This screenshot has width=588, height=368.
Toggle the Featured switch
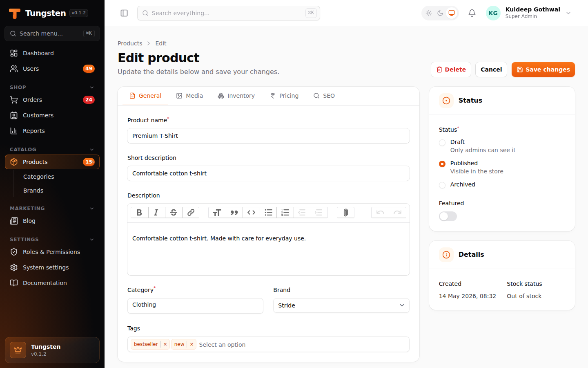[448, 216]
